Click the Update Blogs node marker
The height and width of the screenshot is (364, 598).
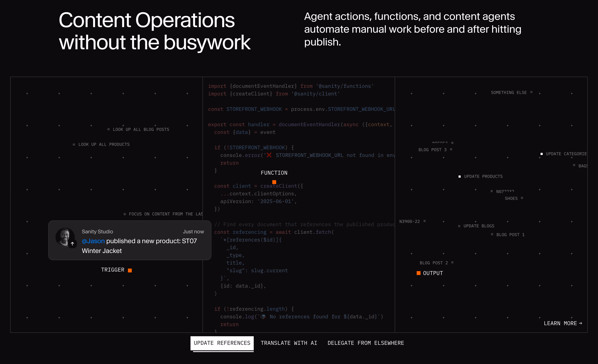[459, 226]
